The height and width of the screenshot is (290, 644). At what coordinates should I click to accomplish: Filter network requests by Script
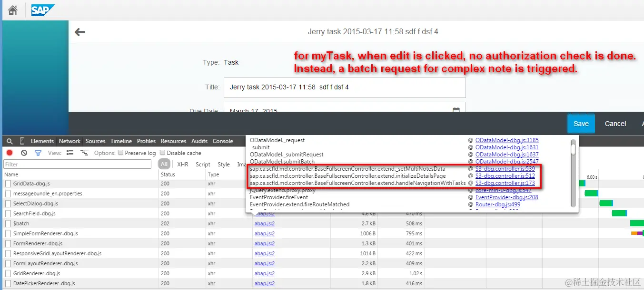(203, 164)
